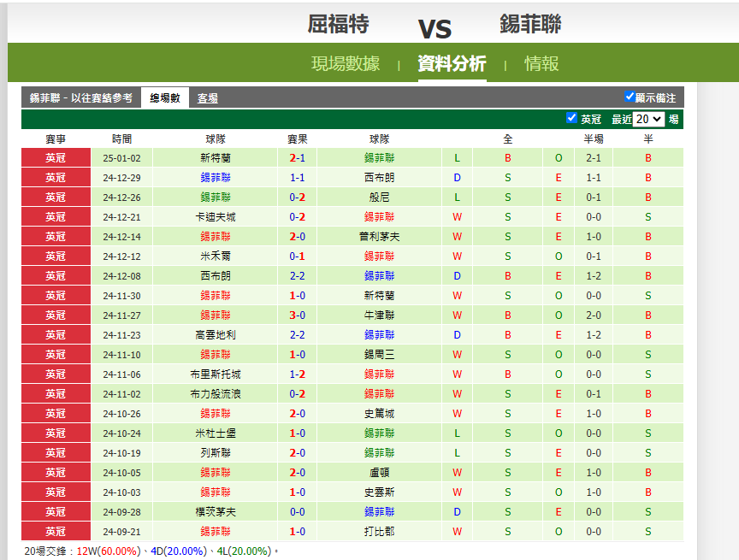Click the 屈福特 team name in header
This screenshot has height=560, width=739.
tap(339, 24)
